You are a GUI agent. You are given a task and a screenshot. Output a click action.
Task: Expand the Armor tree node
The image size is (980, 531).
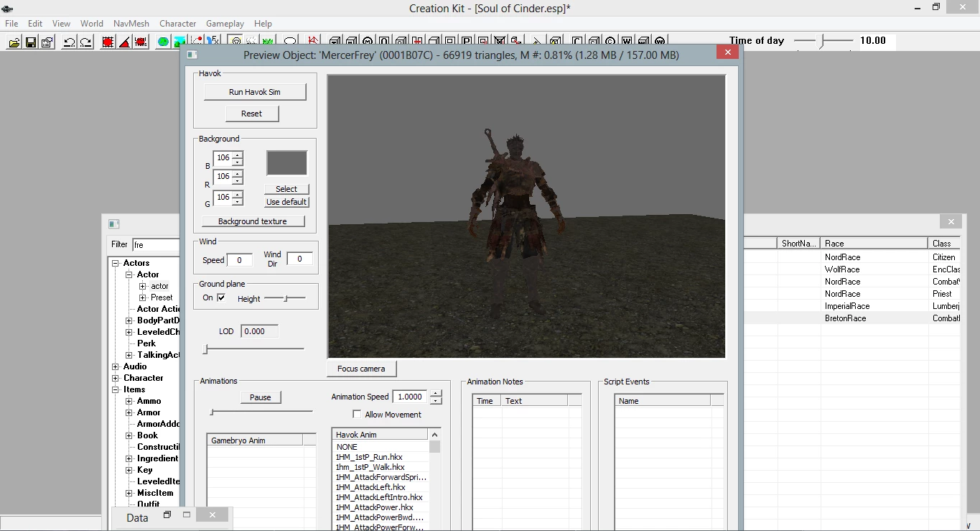point(129,412)
